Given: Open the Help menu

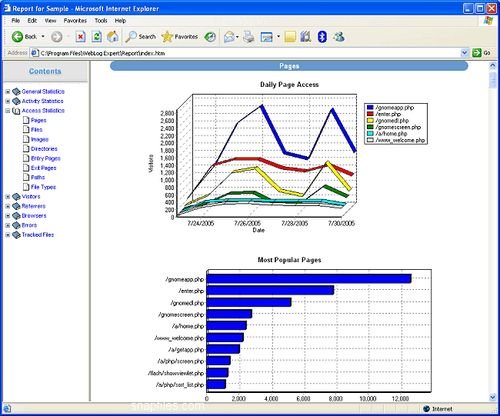Looking at the screenshot, I should (120, 21).
